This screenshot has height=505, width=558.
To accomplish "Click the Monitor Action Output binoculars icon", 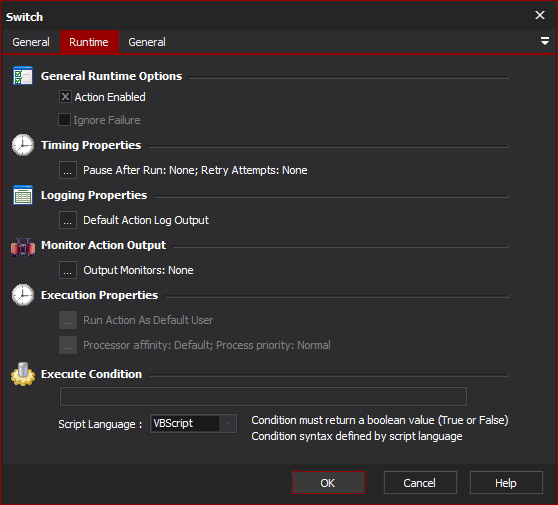I will click(x=23, y=246).
